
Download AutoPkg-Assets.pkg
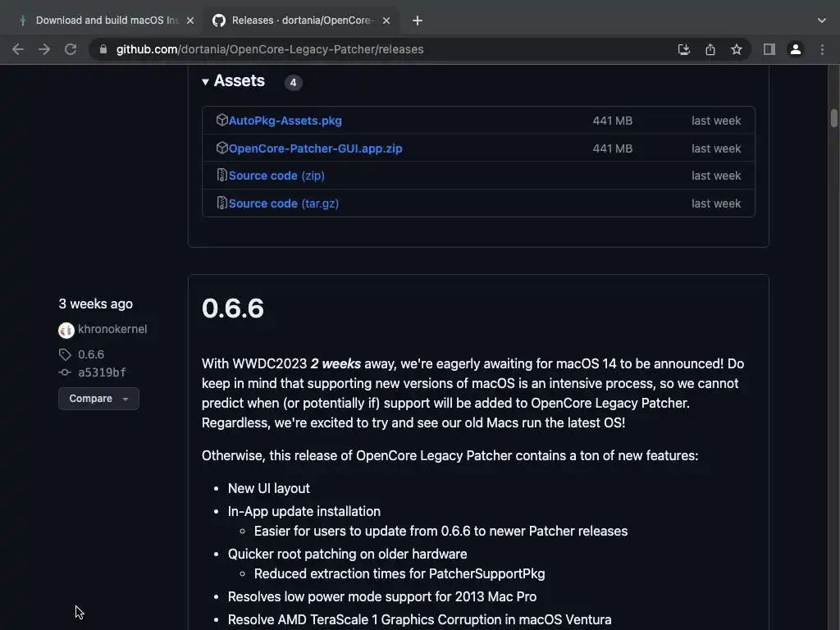pyautogui.click(x=285, y=121)
